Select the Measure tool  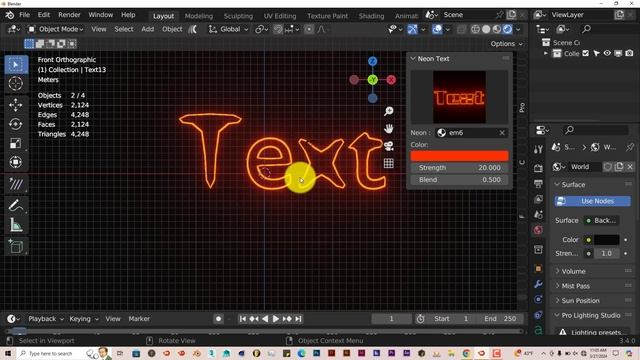pos(16,224)
